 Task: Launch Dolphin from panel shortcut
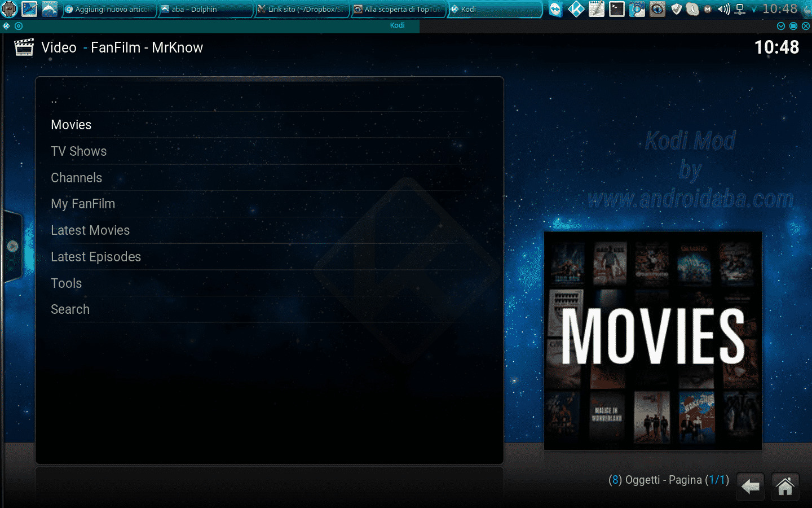(x=50, y=9)
